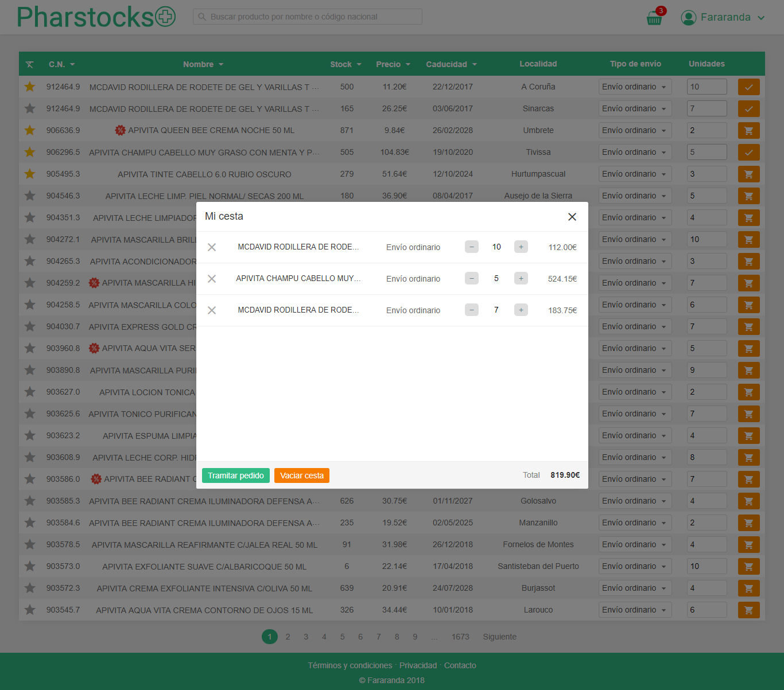
Task: Edit units field for Umbrete row
Action: click(x=707, y=130)
